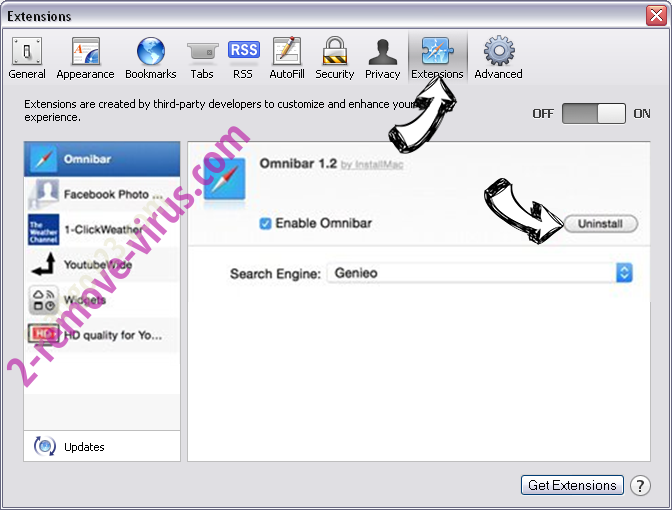This screenshot has height=510, width=672.
Task: Click the Widgets extension icon
Action: tap(43, 300)
